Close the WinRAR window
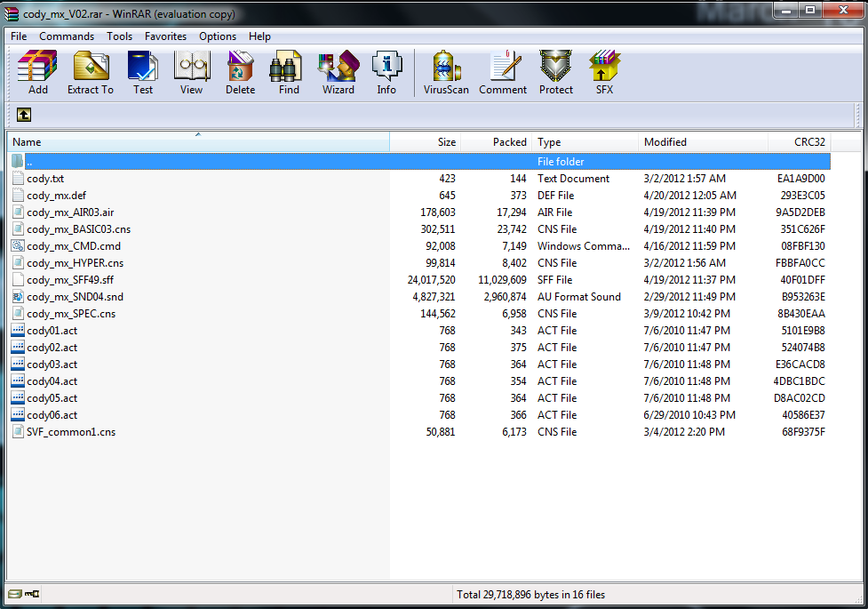Image resolution: width=868 pixels, height=609 pixels. (x=843, y=10)
